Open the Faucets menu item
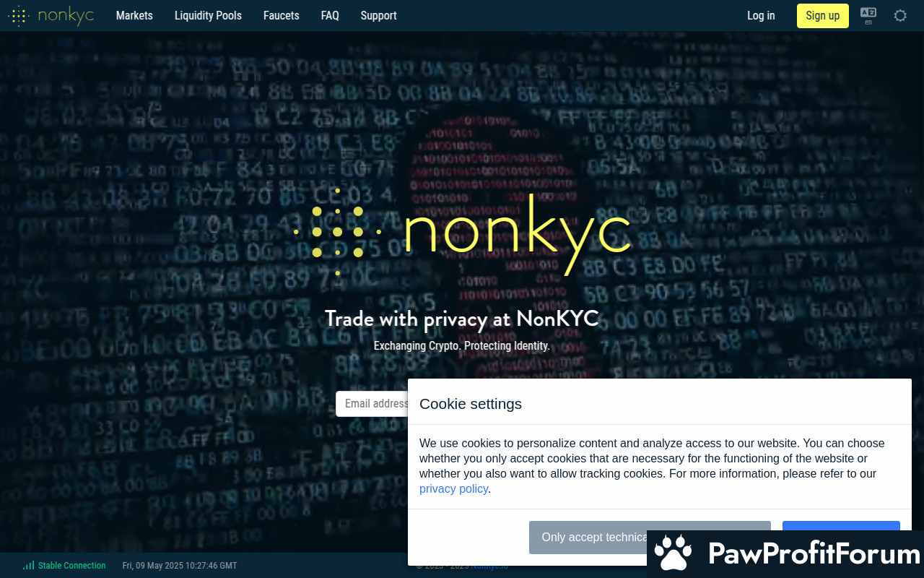Viewport: 924px width, 578px height. [x=282, y=15]
